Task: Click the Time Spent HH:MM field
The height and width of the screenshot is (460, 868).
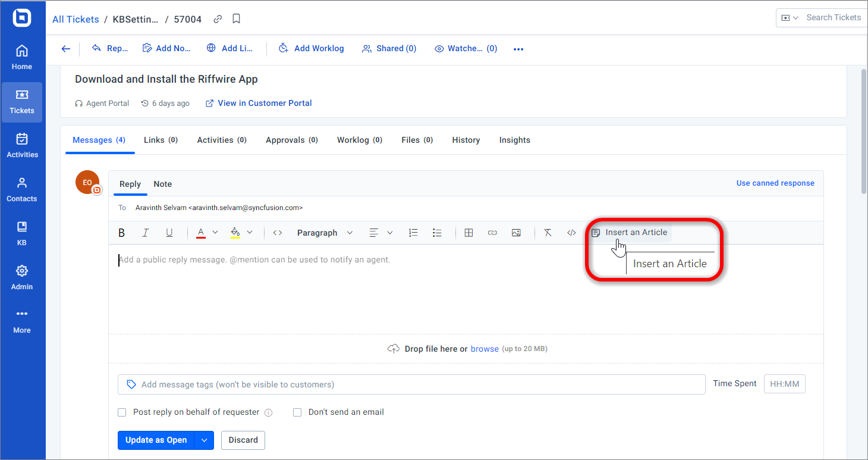Action: pos(784,384)
